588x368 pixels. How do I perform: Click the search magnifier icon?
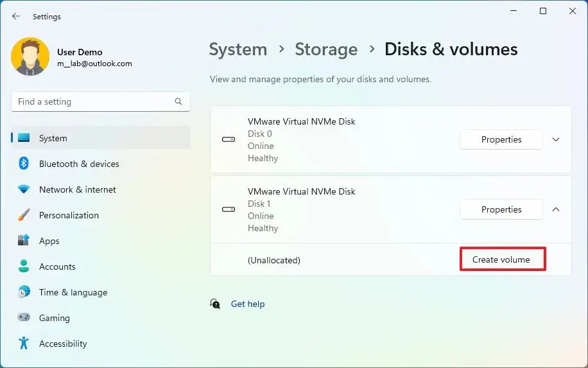click(x=178, y=101)
